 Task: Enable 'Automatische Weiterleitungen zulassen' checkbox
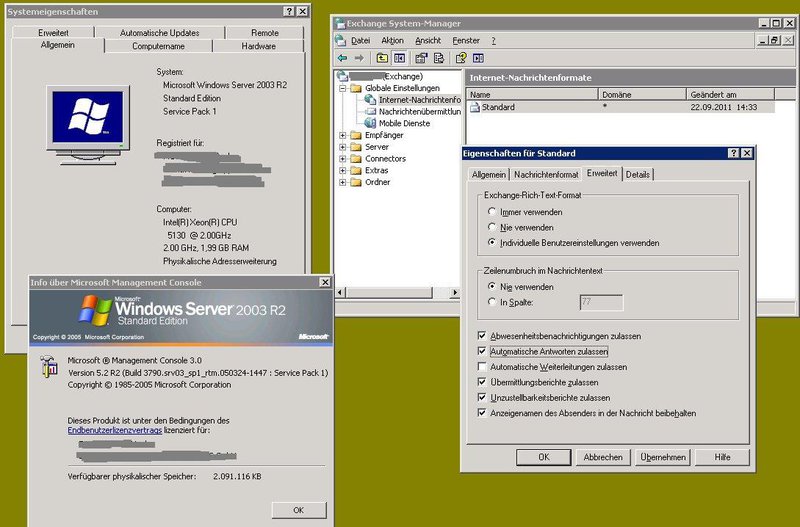pyautogui.click(x=482, y=366)
